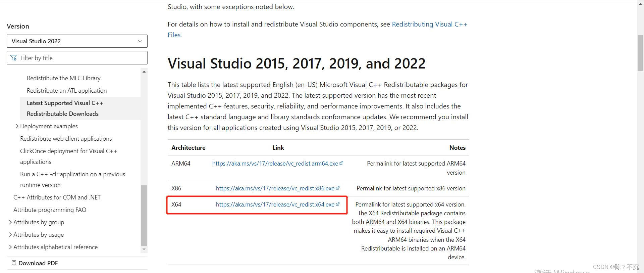Click the Visual Studio 2015, 2017, 2019, and 2022 heading
644x273 pixels.
(297, 63)
